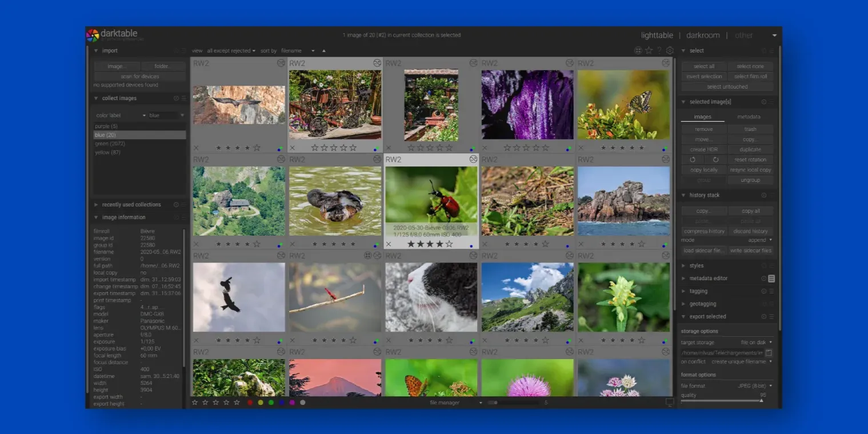Open the file format JPEG dropdown
Viewport: 868px width, 434px height.
click(x=754, y=386)
